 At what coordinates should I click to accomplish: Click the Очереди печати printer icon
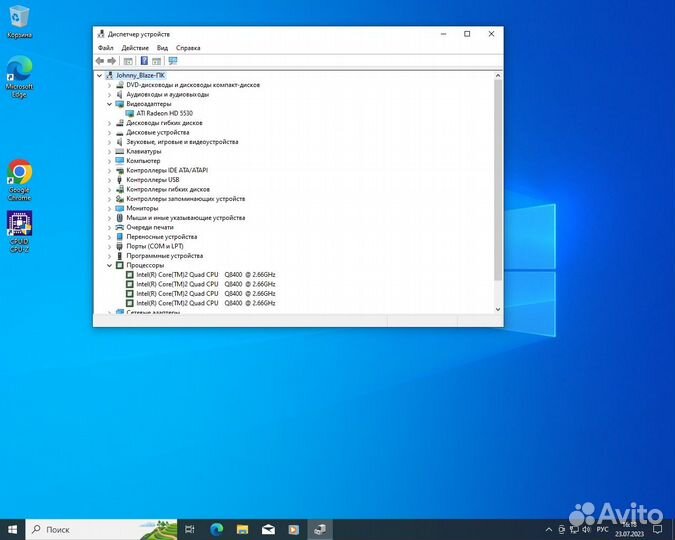point(120,227)
